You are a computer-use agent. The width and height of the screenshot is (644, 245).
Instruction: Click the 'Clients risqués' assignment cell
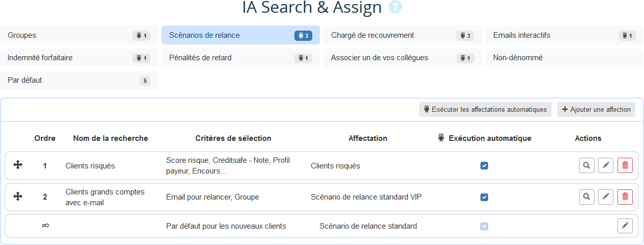pyautogui.click(x=335, y=166)
